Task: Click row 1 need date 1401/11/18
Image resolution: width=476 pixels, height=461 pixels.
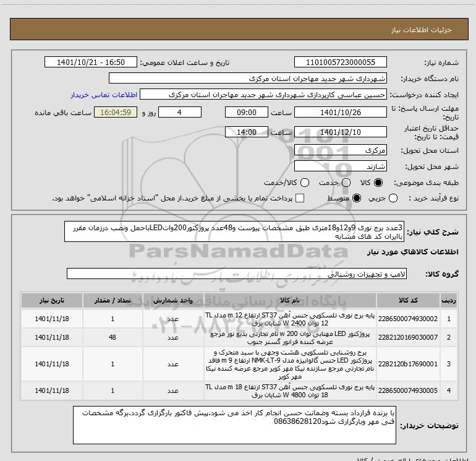Action: pyautogui.click(x=52, y=319)
